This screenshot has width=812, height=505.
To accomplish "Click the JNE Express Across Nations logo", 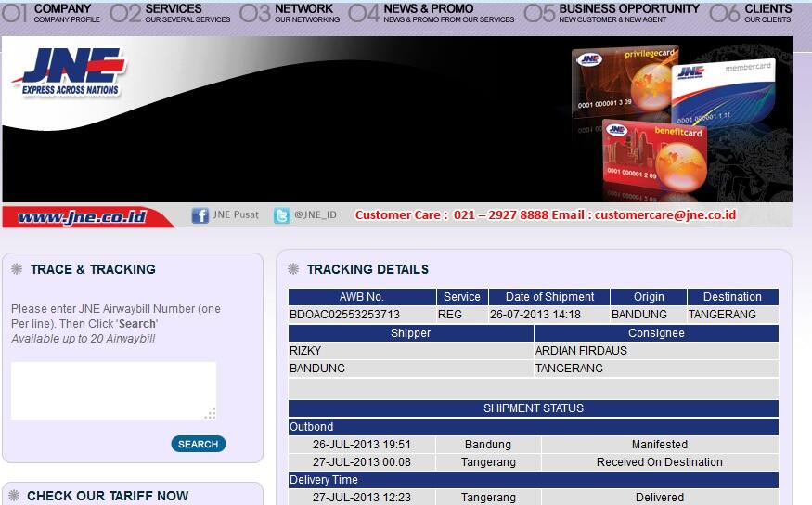I will click(70, 71).
